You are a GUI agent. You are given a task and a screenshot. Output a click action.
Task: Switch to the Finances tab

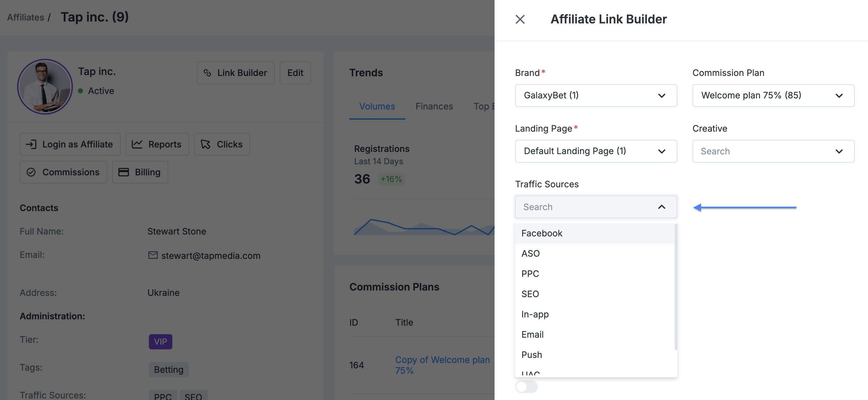434,106
